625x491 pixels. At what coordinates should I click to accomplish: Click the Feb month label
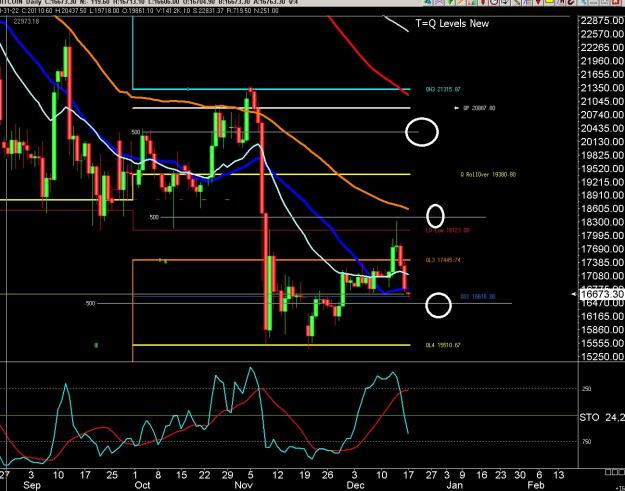[x=536, y=485]
